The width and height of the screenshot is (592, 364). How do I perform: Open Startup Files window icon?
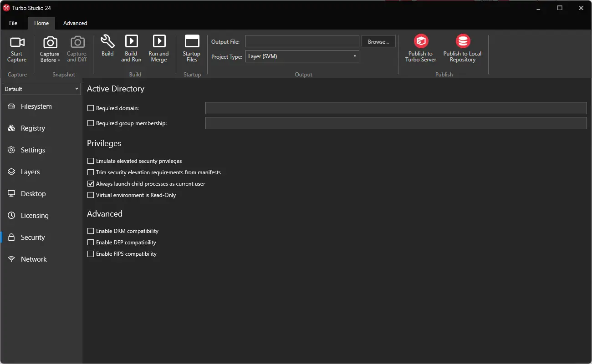coord(192,41)
